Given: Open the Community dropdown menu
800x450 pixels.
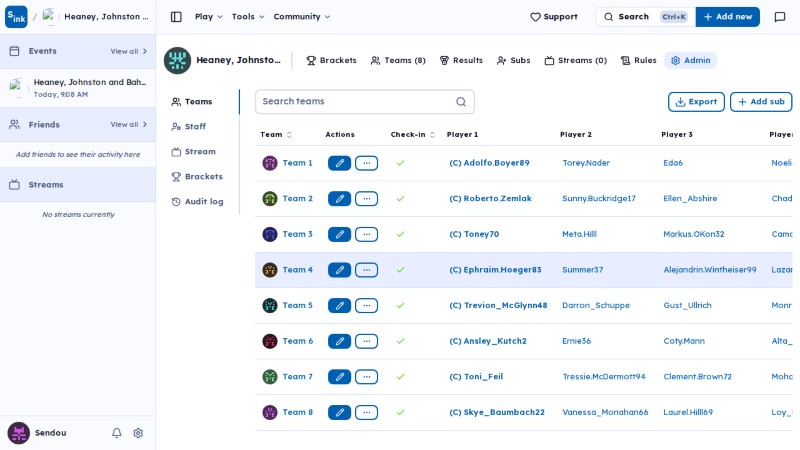Looking at the screenshot, I should (x=302, y=17).
